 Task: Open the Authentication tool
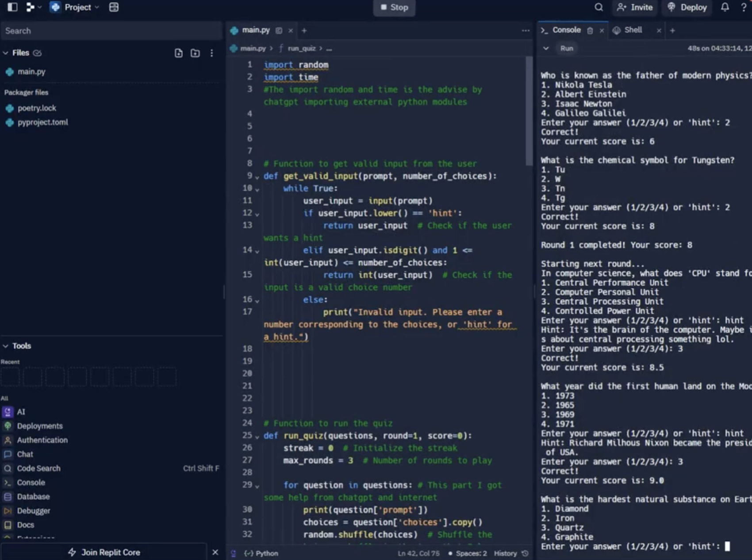(42, 440)
